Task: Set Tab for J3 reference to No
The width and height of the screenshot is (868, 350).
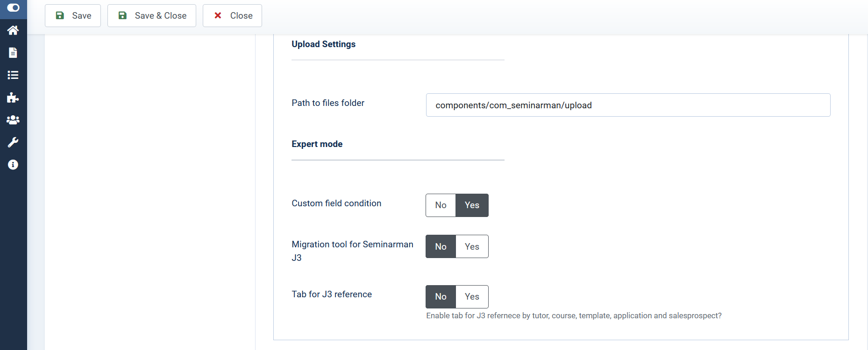Action: click(441, 297)
